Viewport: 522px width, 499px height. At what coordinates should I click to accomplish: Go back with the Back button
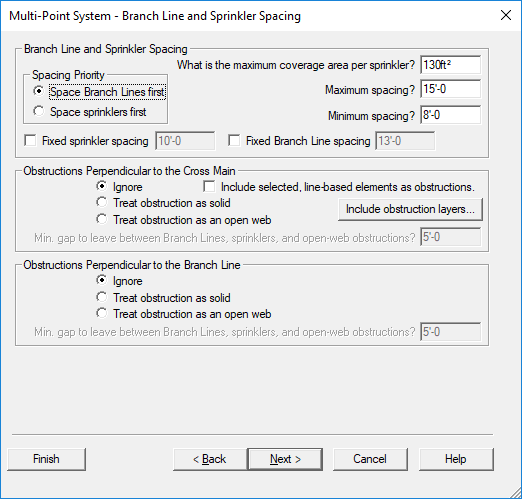coord(210,459)
